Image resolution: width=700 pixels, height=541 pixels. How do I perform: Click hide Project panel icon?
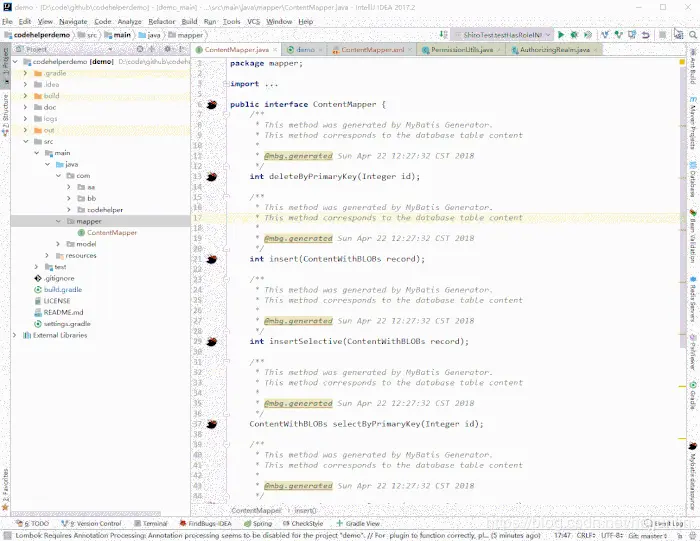point(182,49)
